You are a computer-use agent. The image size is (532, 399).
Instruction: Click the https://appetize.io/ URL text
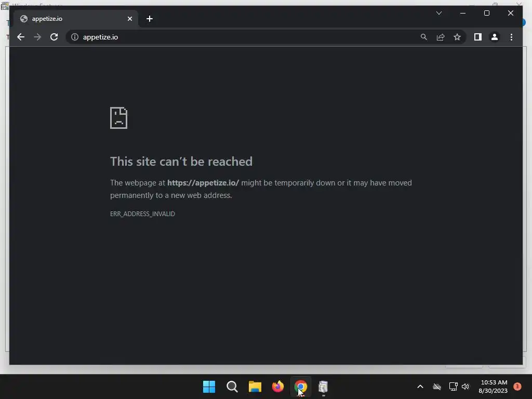[203, 183]
